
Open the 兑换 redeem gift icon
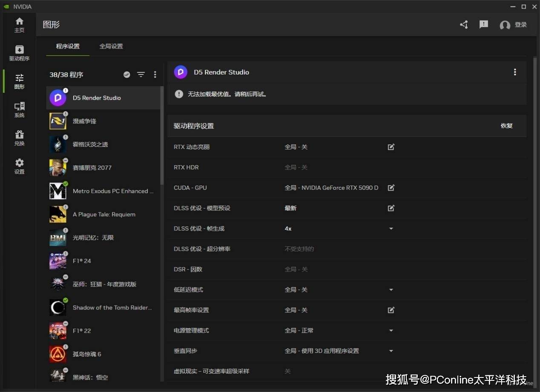tap(19, 138)
